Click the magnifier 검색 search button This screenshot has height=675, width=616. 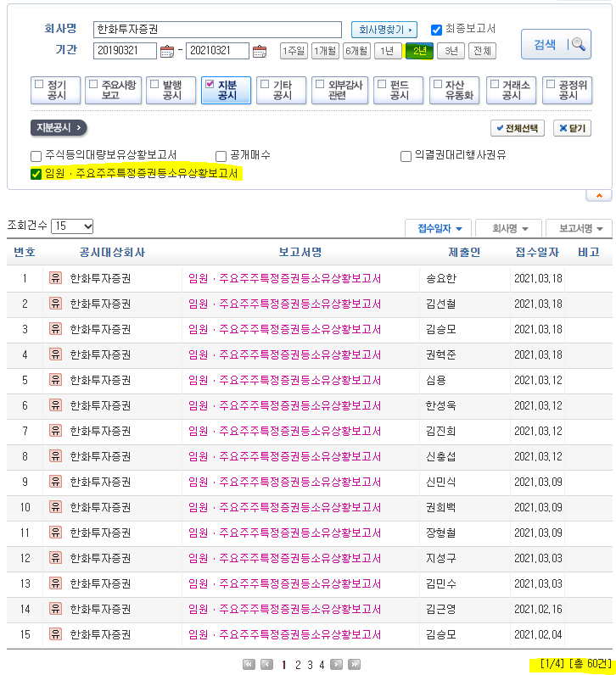[556, 44]
